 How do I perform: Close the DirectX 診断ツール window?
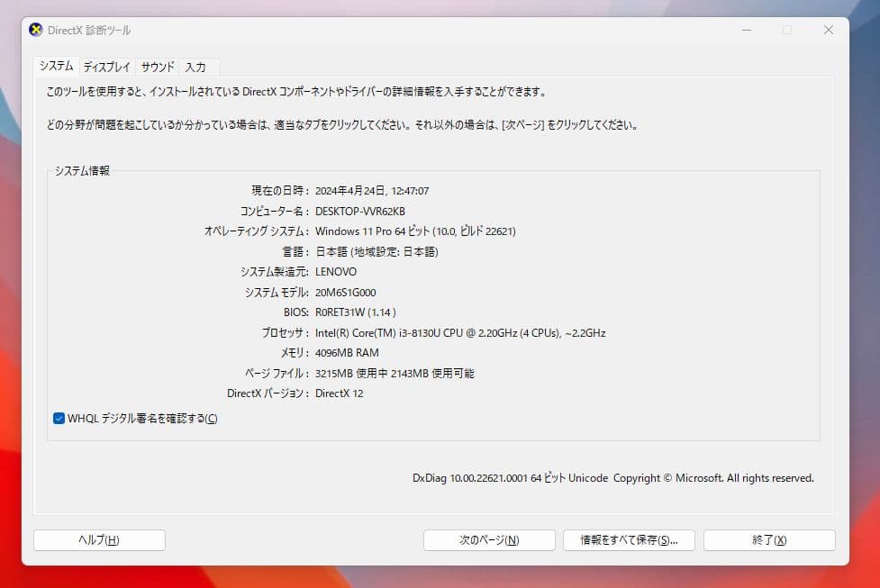(828, 30)
